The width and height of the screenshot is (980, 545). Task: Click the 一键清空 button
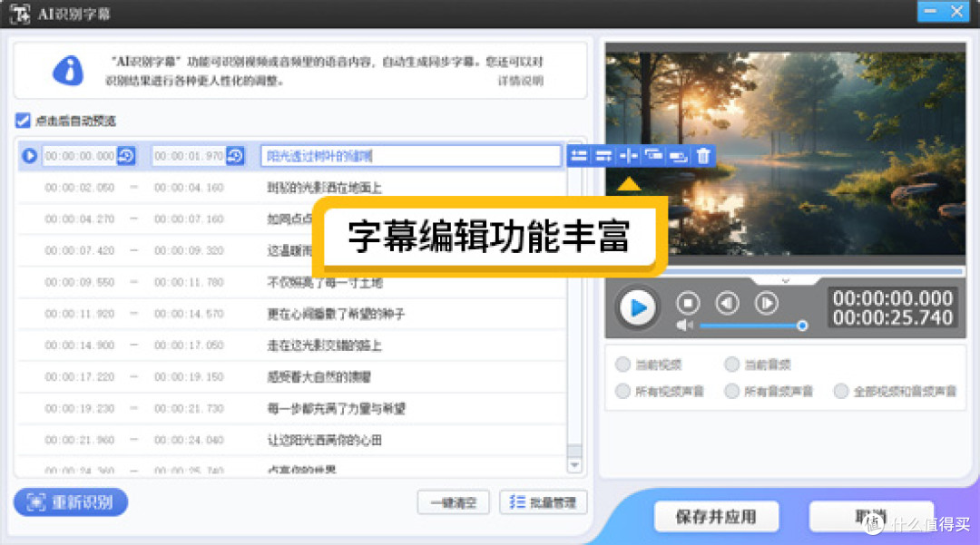[x=453, y=502]
